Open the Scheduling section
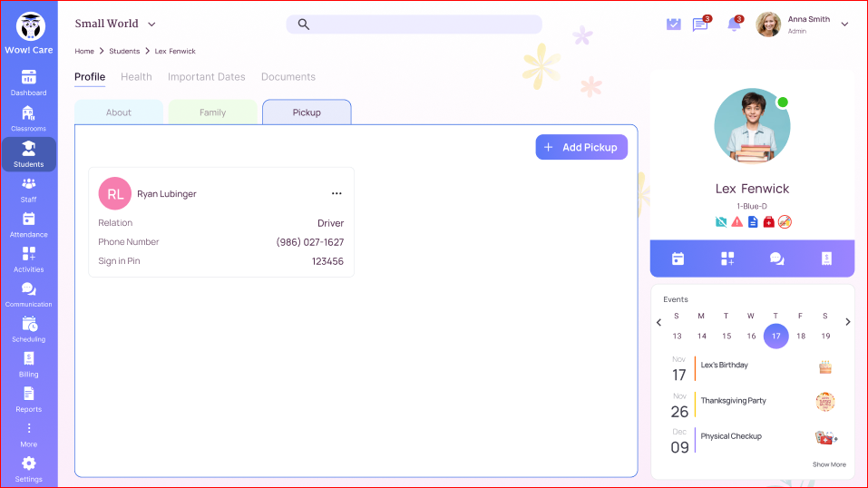Screen dimensions: 868x488 pyautogui.click(x=28, y=329)
